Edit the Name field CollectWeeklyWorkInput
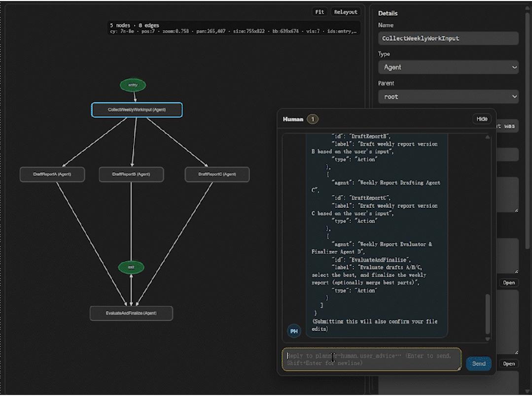The image size is (532, 396). click(448, 38)
